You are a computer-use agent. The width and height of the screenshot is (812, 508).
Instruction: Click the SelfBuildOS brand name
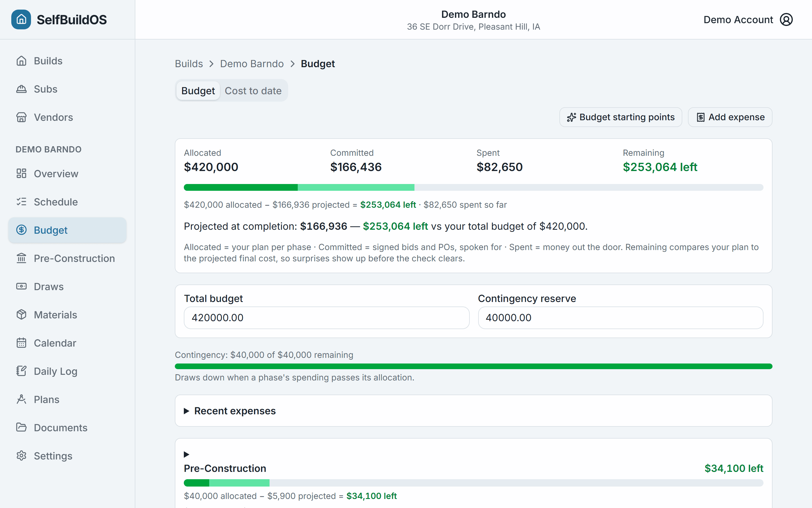71,19
